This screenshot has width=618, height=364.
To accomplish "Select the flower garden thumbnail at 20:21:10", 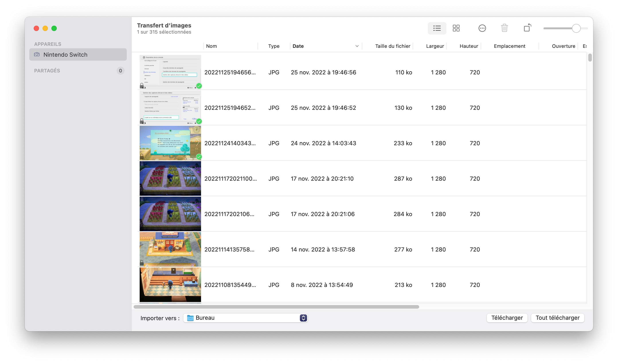I will (170, 178).
